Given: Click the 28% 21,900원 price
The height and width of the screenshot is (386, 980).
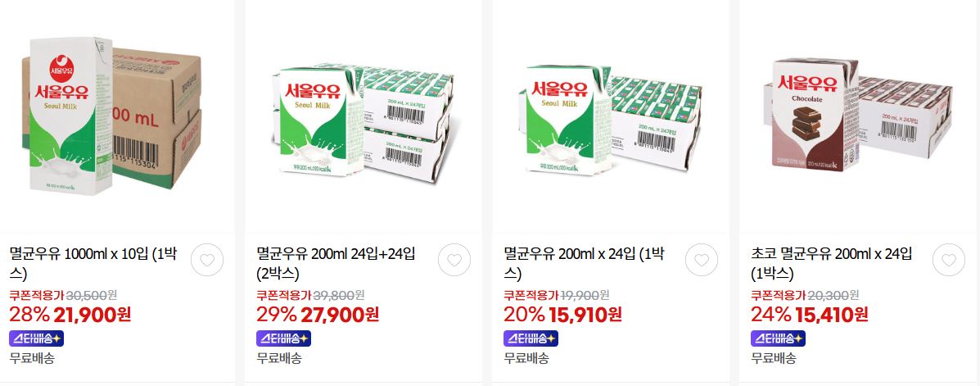Looking at the screenshot, I should (70, 314).
